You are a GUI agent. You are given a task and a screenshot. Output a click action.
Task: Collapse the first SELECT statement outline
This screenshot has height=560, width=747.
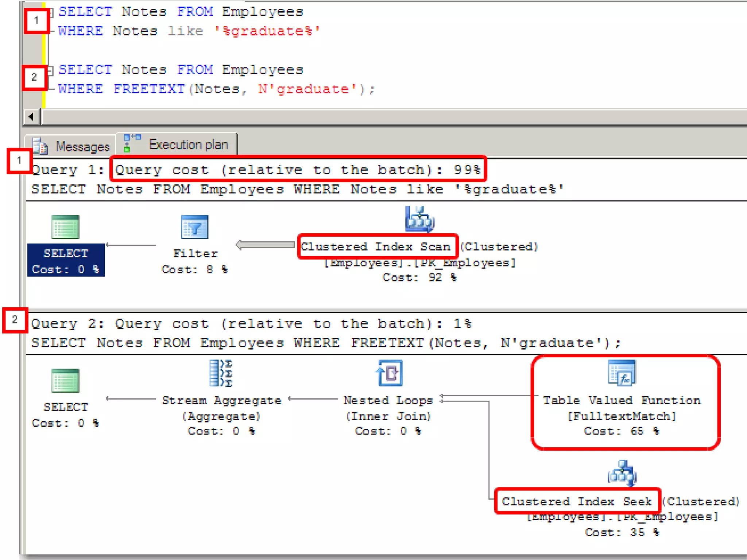coord(51,13)
